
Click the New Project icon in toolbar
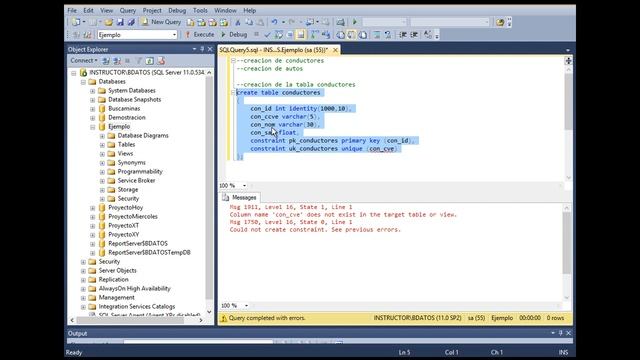(76, 22)
